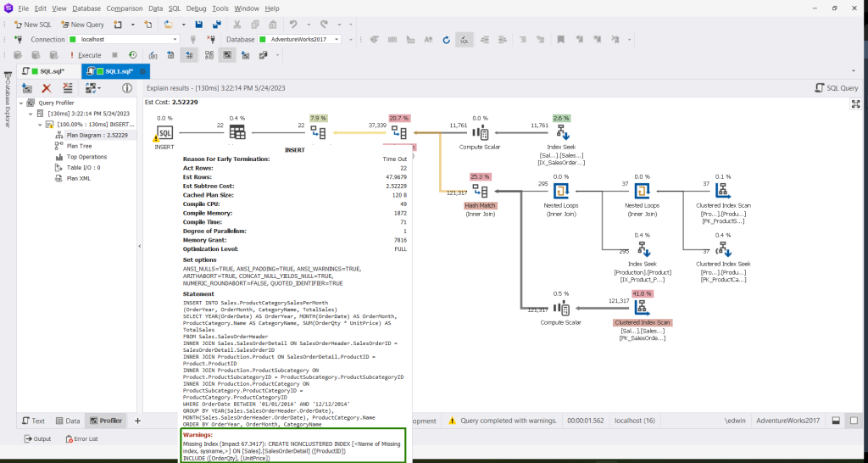Select the 25.3% Hash Match Inner Join node

click(x=480, y=192)
